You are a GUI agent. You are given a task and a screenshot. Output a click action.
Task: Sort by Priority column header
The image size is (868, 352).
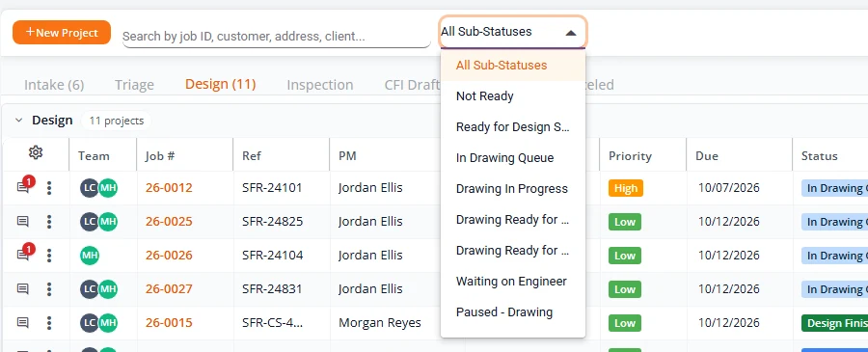(630, 156)
